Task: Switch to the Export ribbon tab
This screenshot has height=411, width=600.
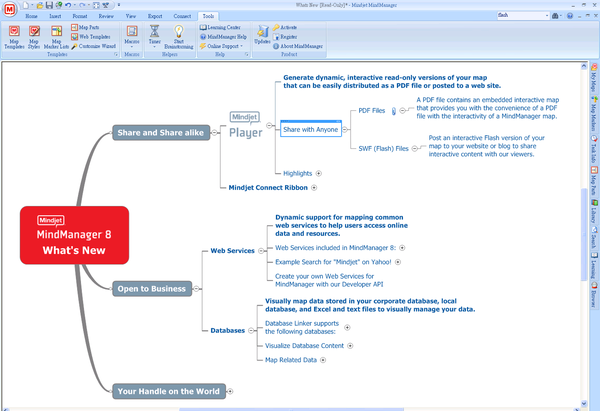Action: click(x=155, y=16)
